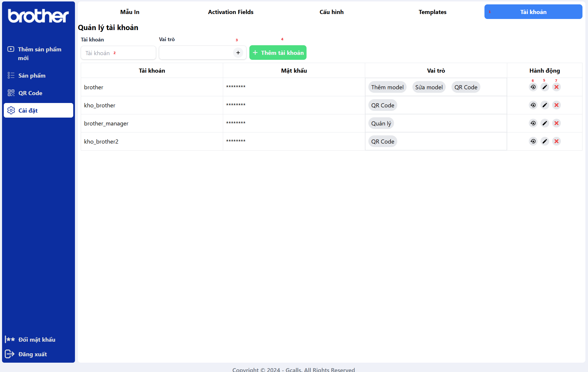Screen dimensions: 588x372
Task: Go to the Templates tab
Action: (432, 12)
